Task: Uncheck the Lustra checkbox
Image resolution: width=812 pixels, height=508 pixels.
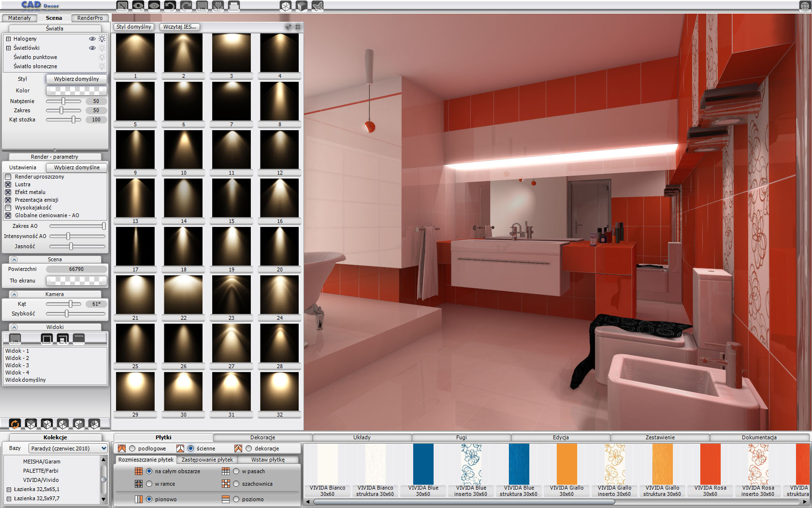Action: coord(8,184)
